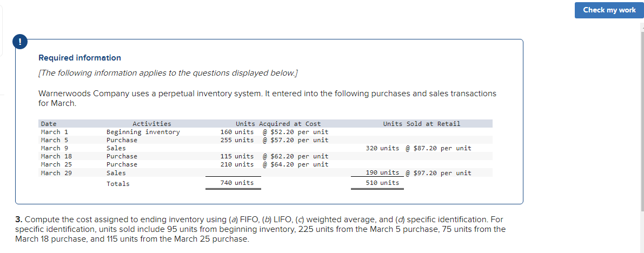Click the 510 units total value

point(382,183)
